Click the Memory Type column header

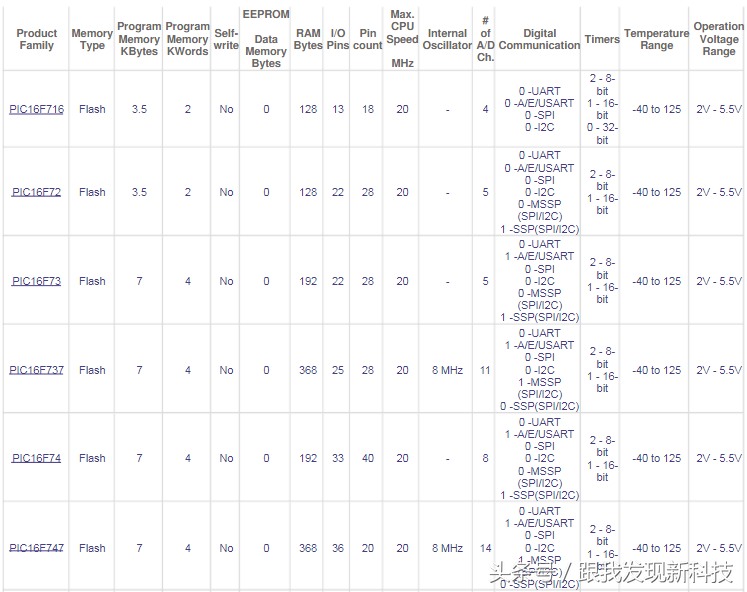(x=92, y=40)
